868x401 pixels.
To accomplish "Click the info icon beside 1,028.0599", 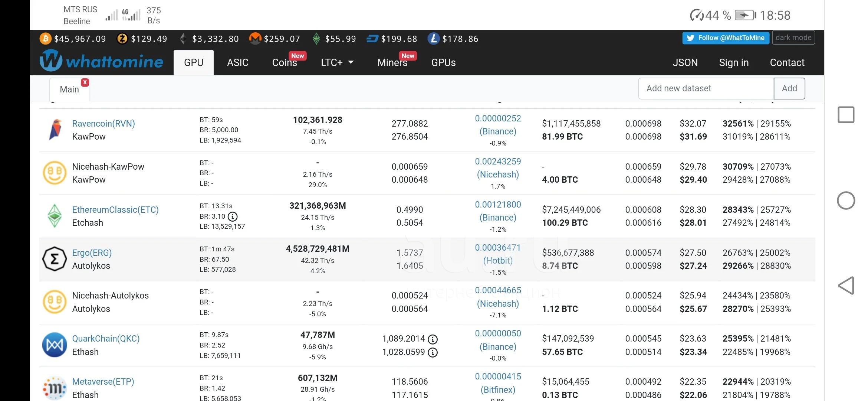I will pyautogui.click(x=433, y=352).
